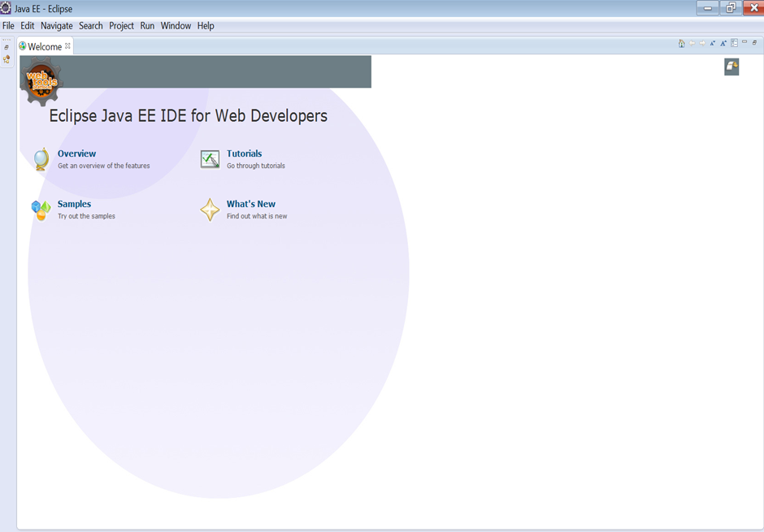Reduce the Welcome page font size
Screen dimensions: 764x532
712,43
